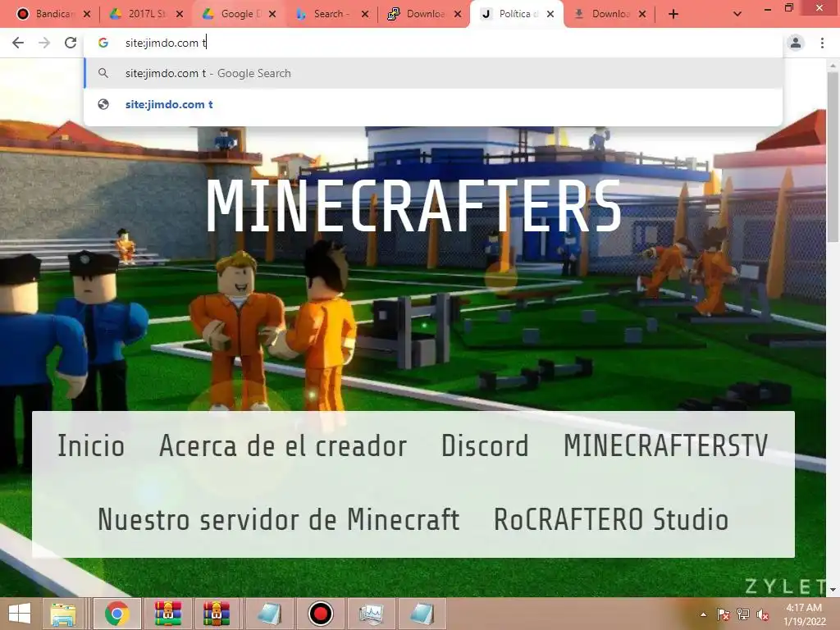Open a new tab with plus button
This screenshot has height=630, width=840.
click(x=673, y=14)
